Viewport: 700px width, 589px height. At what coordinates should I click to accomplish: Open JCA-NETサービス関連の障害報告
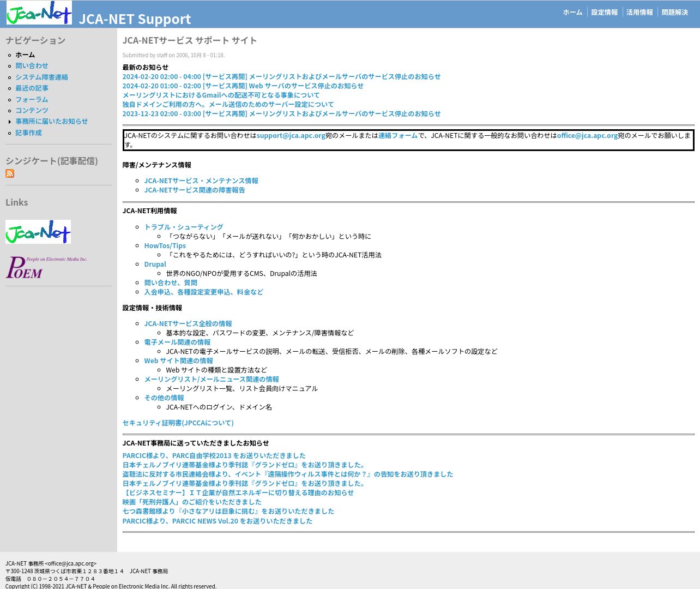click(195, 190)
